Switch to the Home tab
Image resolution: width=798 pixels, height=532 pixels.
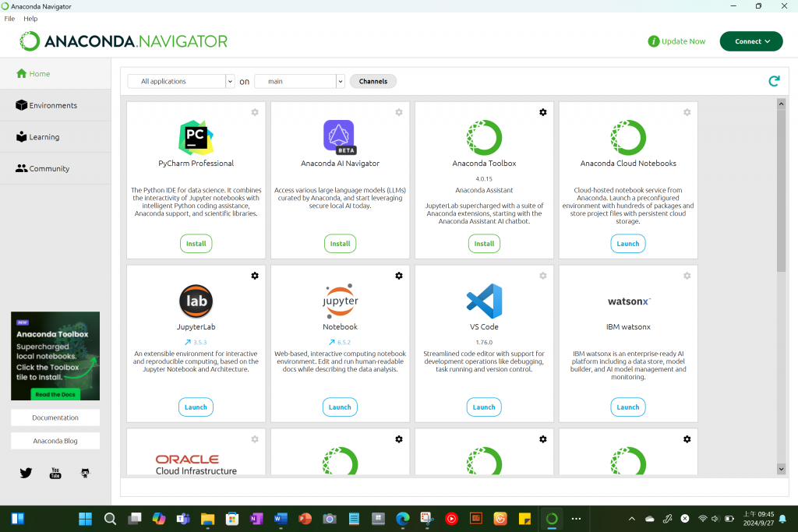coord(55,74)
